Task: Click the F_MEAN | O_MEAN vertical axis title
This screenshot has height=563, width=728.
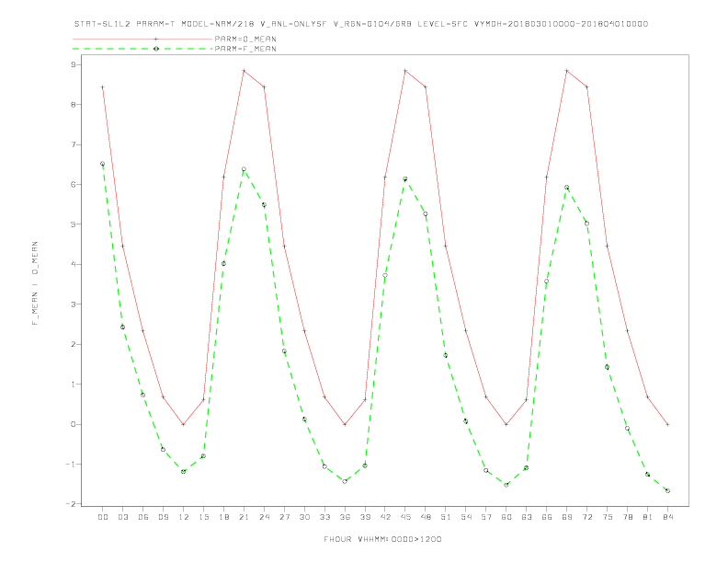Action: coord(35,283)
